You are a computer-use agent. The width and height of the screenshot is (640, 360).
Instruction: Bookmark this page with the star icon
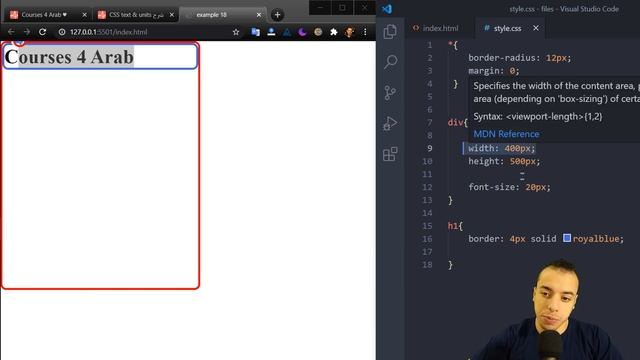click(x=236, y=32)
